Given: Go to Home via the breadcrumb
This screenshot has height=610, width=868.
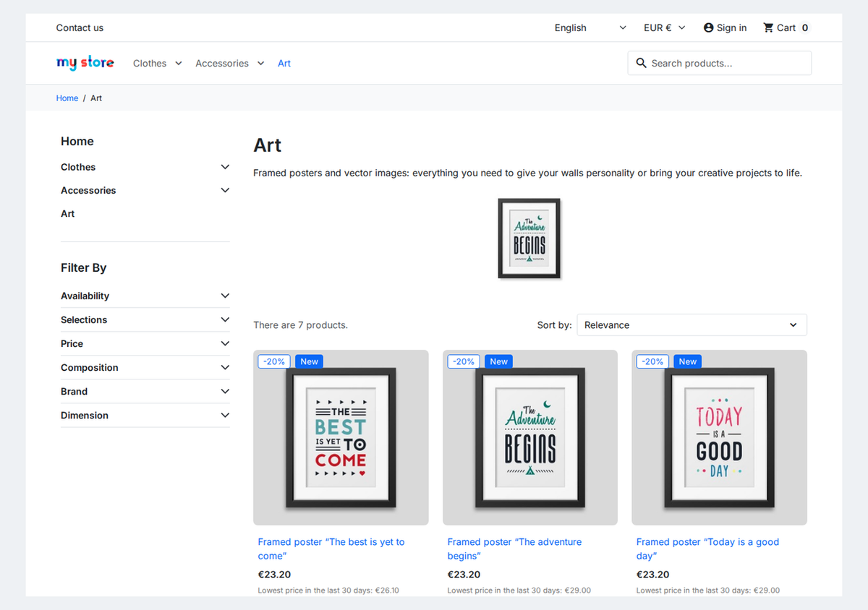Looking at the screenshot, I should (67, 98).
